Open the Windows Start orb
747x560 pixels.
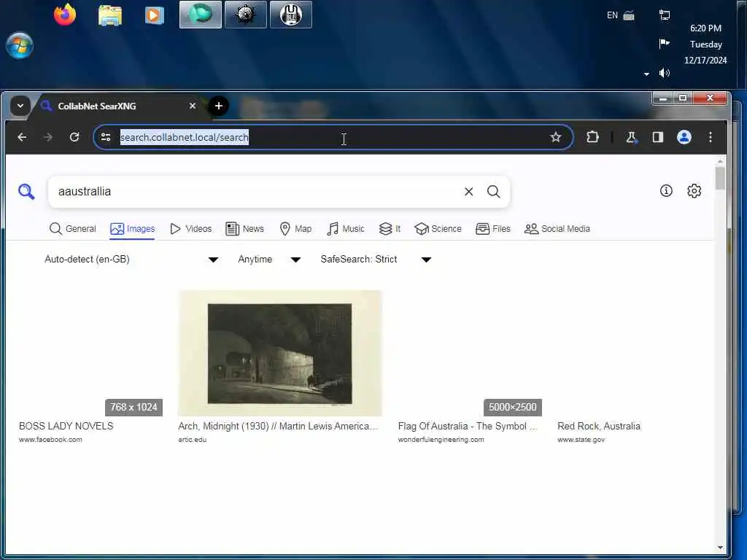pyautogui.click(x=20, y=46)
